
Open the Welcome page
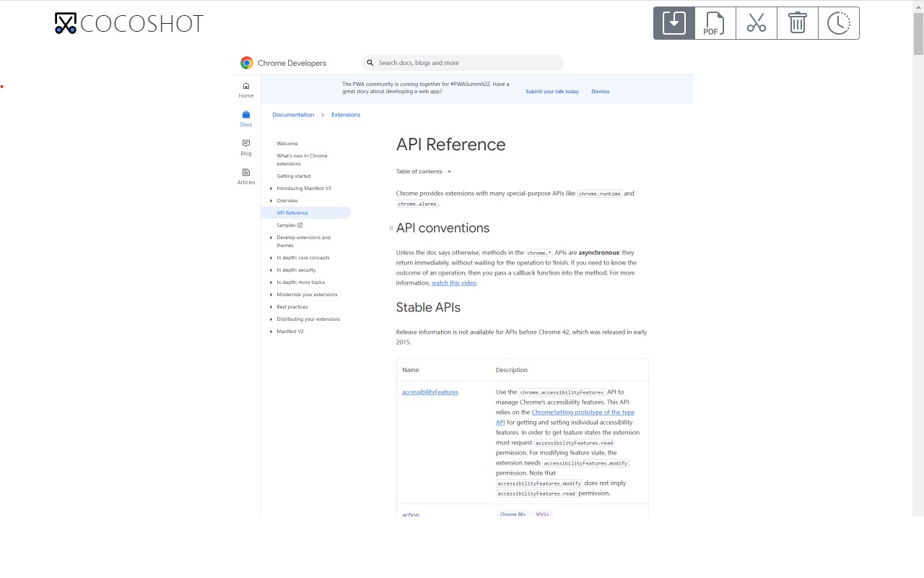coord(287,144)
